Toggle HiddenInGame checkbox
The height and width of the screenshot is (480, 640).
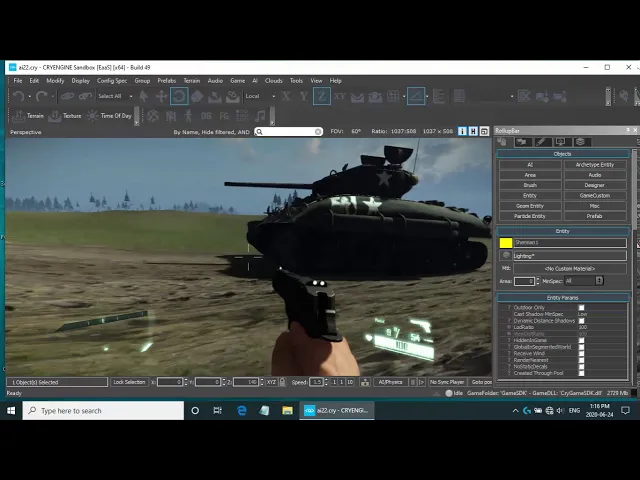[x=581, y=340]
